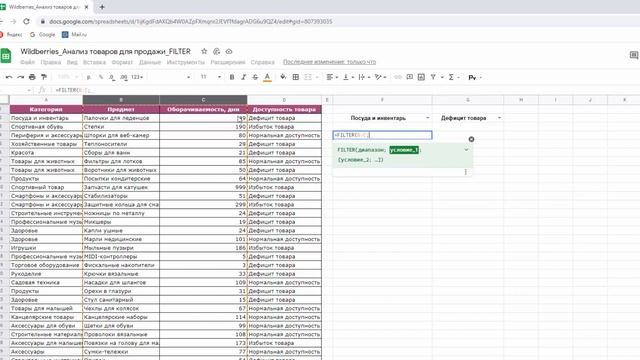Open the Яндекс bookmark
Screen dimensions: 640x360
point(11,35)
